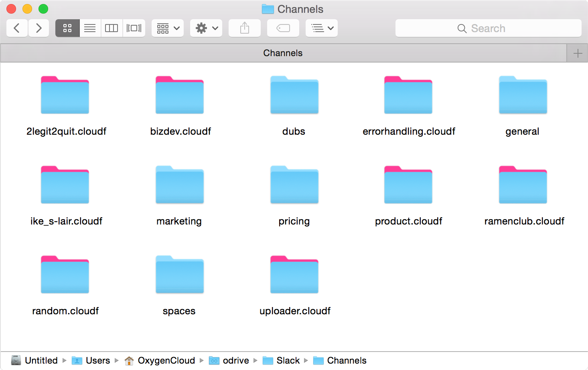
Task: Switch to cover flow view
Action: point(134,28)
